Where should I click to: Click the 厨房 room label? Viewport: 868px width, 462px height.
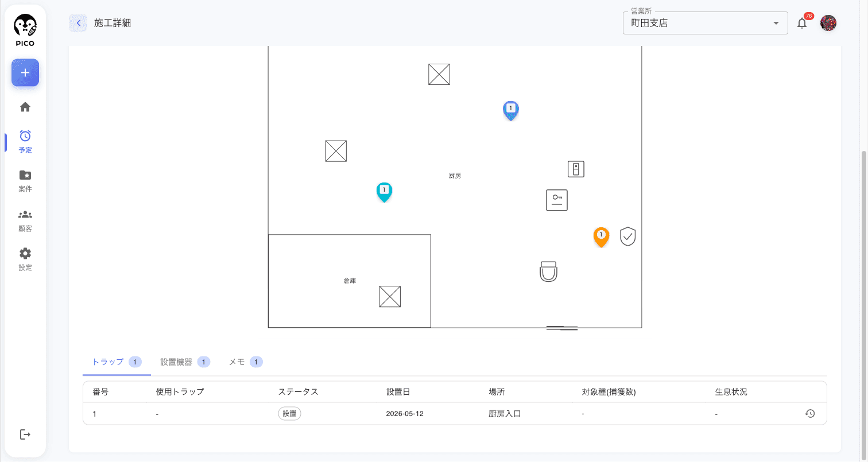pyautogui.click(x=455, y=176)
